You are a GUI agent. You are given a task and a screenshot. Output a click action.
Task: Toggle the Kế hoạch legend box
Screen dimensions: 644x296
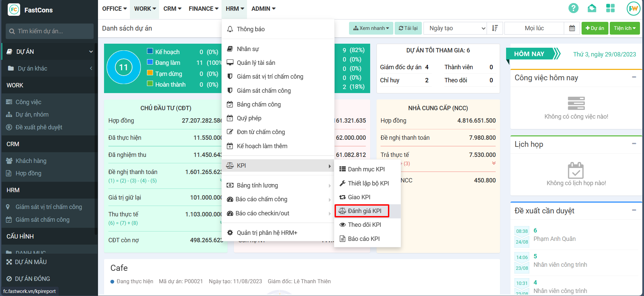click(x=150, y=51)
